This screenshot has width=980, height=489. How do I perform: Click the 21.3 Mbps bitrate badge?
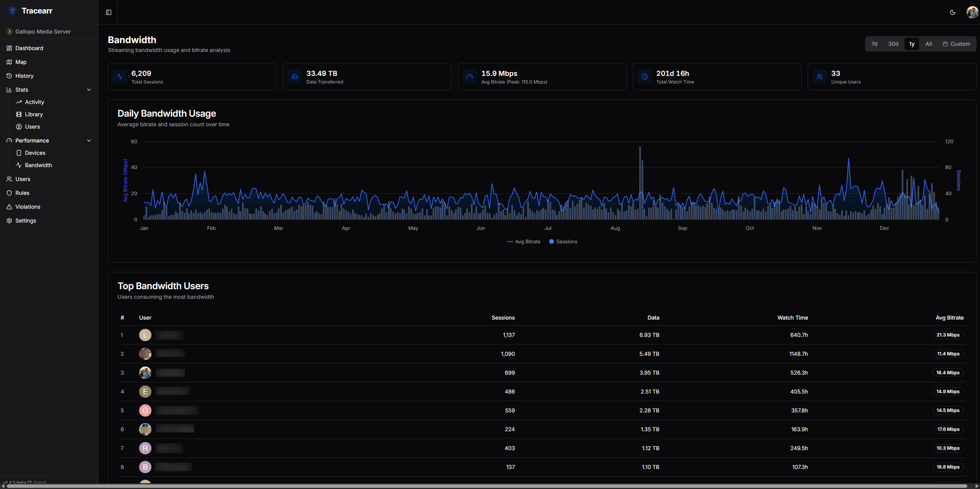[948, 335]
